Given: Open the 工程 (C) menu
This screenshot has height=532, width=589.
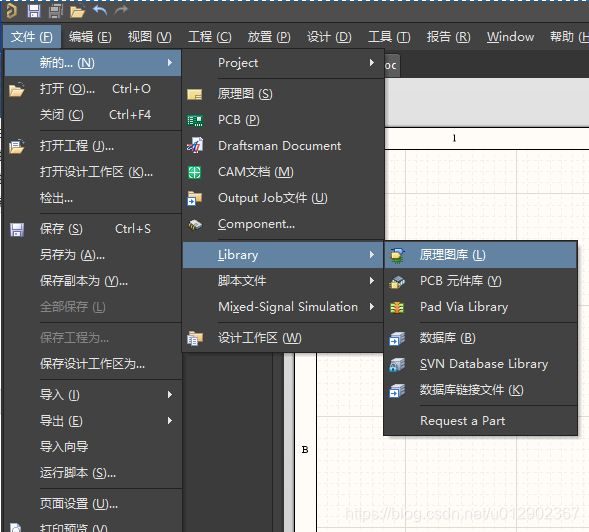Looking at the screenshot, I should click(x=210, y=37).
